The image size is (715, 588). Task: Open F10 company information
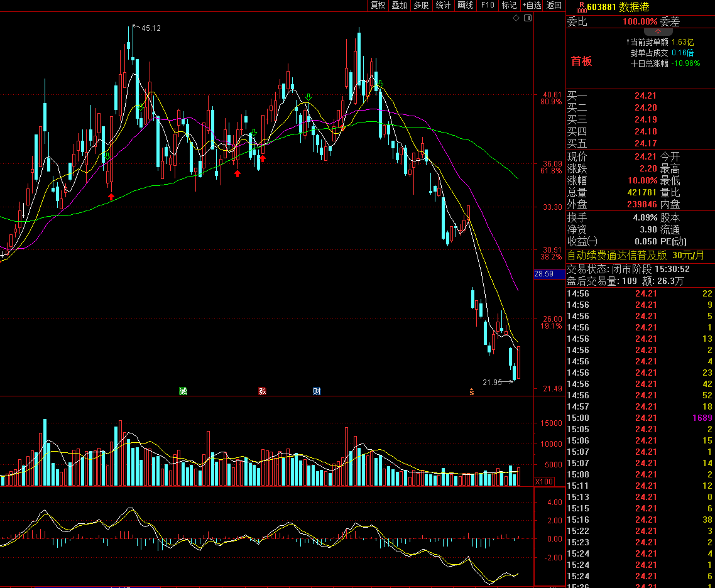(x=487, y=6)
